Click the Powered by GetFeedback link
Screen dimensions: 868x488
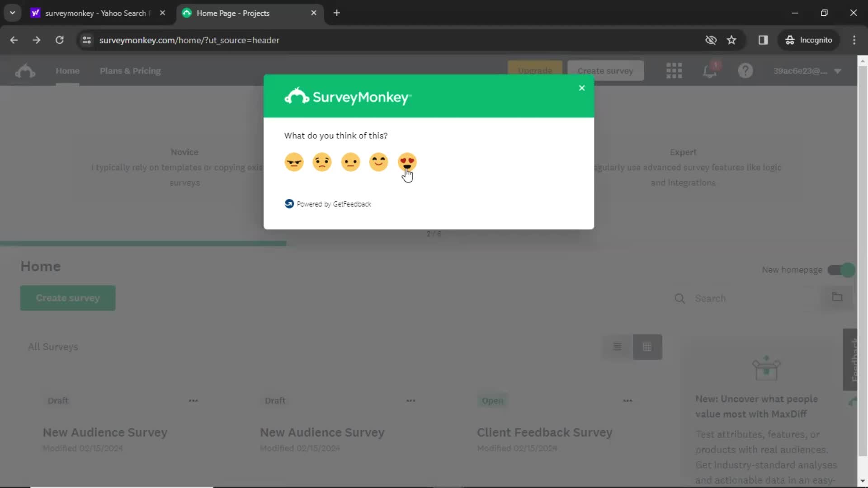click(328, 204)
